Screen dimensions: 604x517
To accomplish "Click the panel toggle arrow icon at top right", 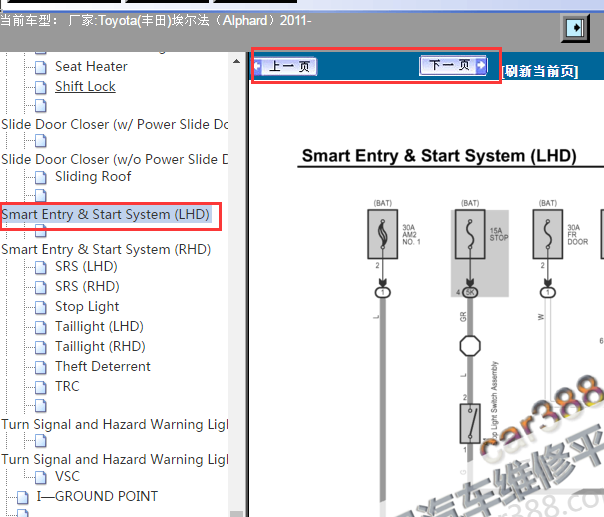I will click(x=575, y=28).
